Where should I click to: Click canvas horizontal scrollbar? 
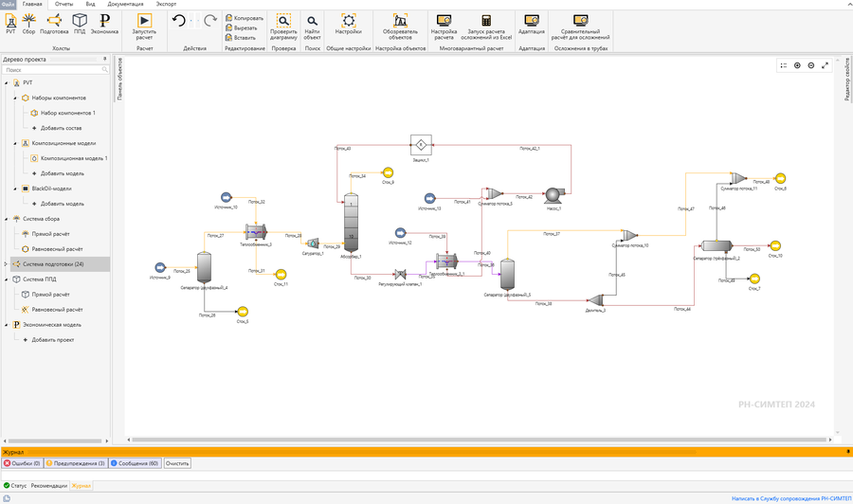tap(479, 440)
